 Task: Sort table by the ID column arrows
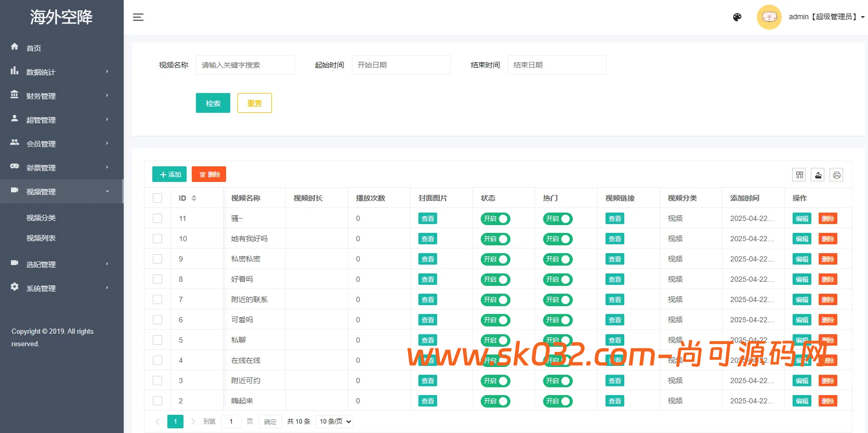click(x=194, y=198)
